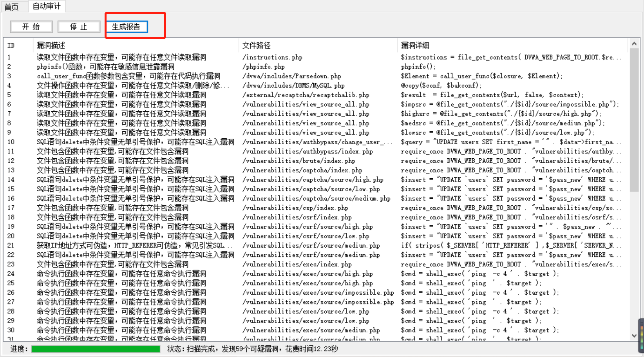
Task: Select the row for /phpinfo.php
Action: (157, 67)
